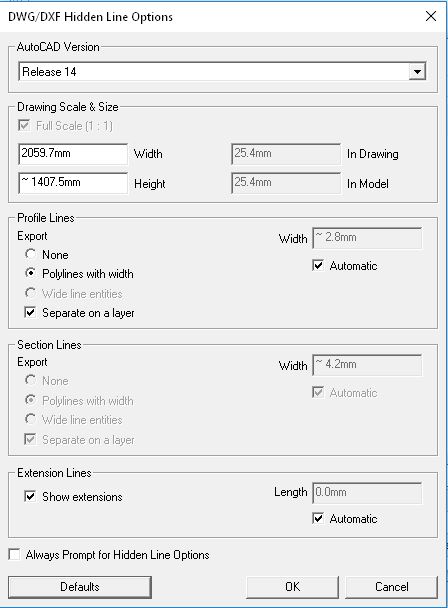
Task: Click the Extension Lines Length field
Action: 367,493
